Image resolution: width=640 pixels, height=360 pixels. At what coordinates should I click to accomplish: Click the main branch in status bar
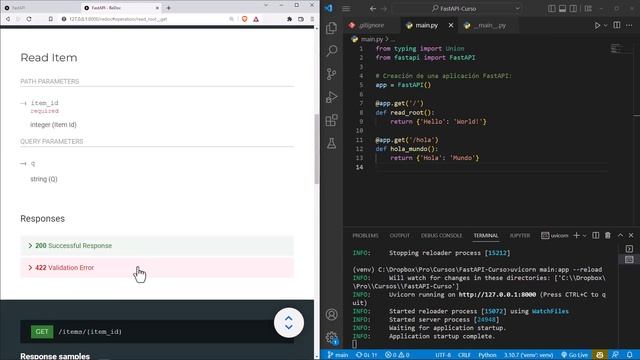pyautogui.click(x=338, y=355)
